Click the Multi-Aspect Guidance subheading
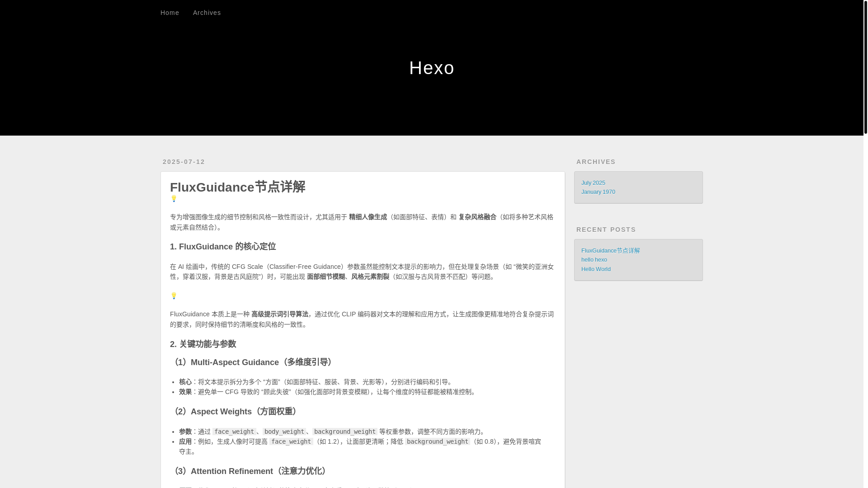This screenshot has height=488, width=868. click(x=254, y=362)
